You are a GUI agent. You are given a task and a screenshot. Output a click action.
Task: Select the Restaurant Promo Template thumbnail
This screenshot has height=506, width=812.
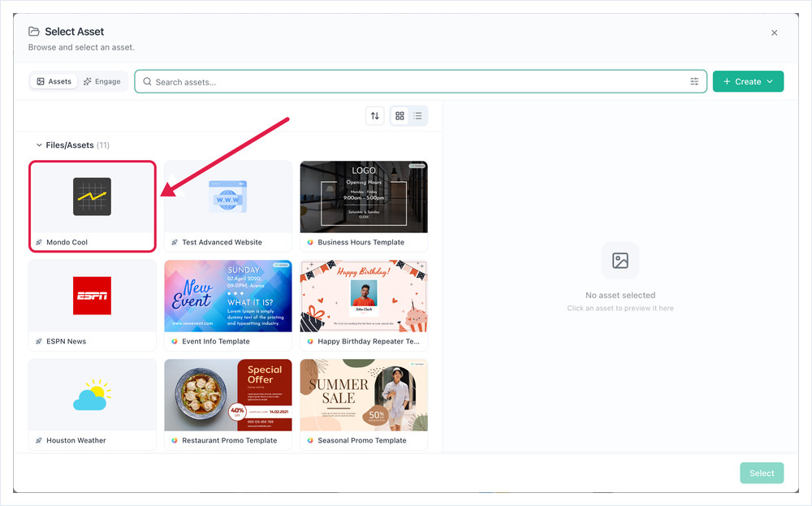[228, 395]
